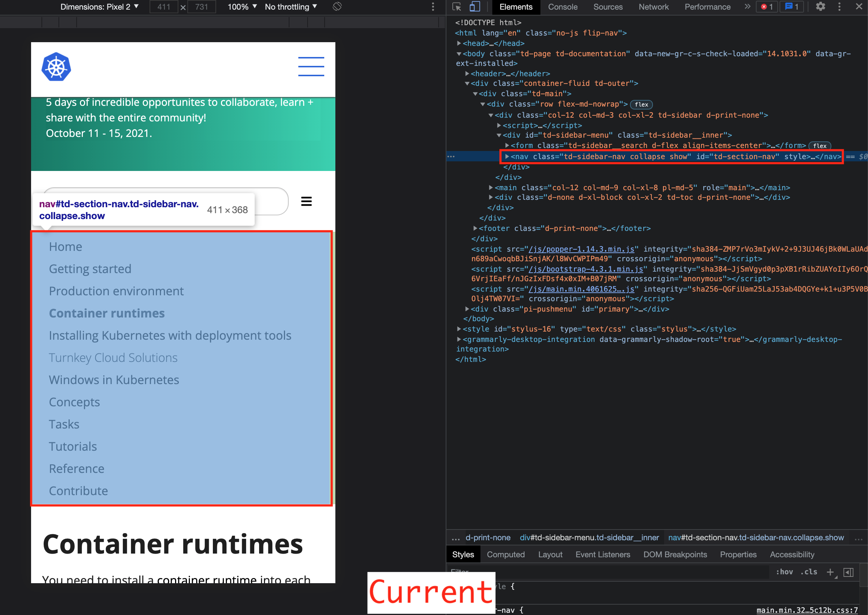The height and width of the screenshot is (615, 868).
Task: Open the Dimensions Pixel 2 dropdown
Action: [x=99, y=6]
